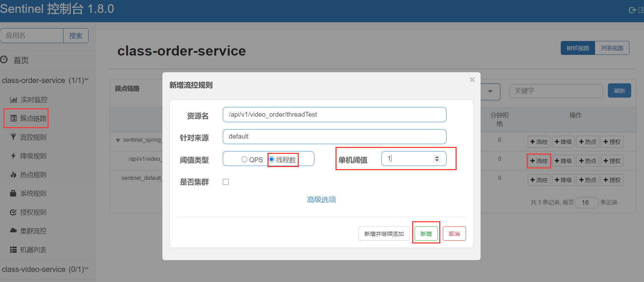Open 授权规则 menu item

coord(33,212)
